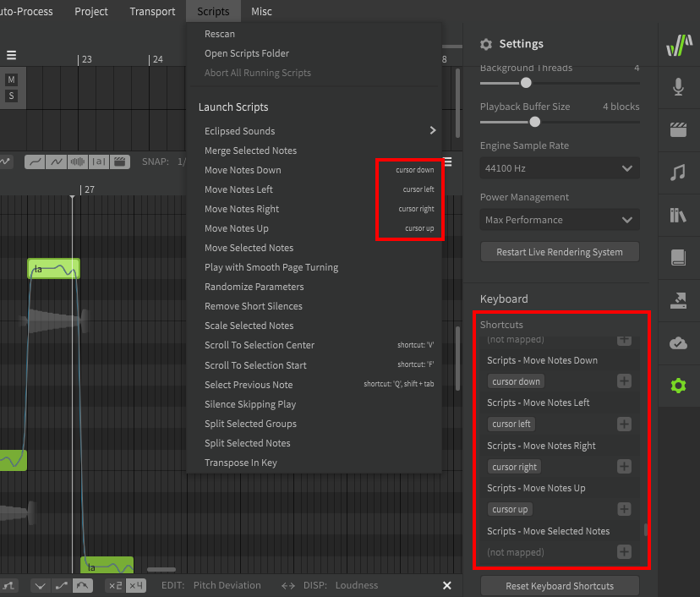Screen dimensions: 700x597
Task: Open the Misc menu
Action: point(261,11)
